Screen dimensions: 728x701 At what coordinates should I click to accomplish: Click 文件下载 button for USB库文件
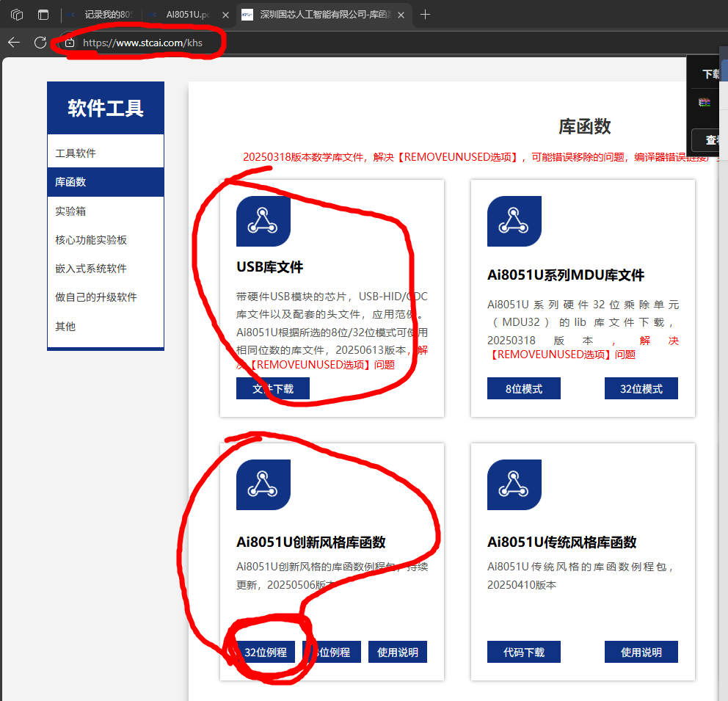(x=273, y=388)
